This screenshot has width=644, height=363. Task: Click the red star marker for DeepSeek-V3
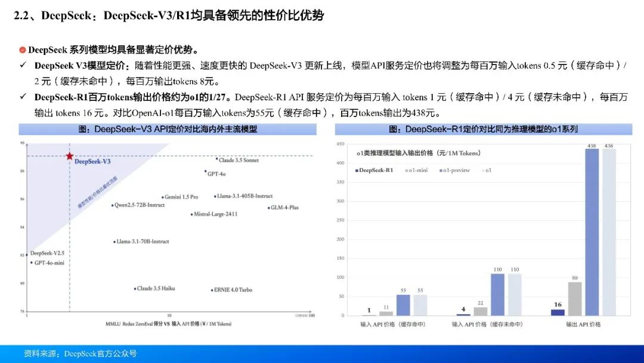click(69, 156)
